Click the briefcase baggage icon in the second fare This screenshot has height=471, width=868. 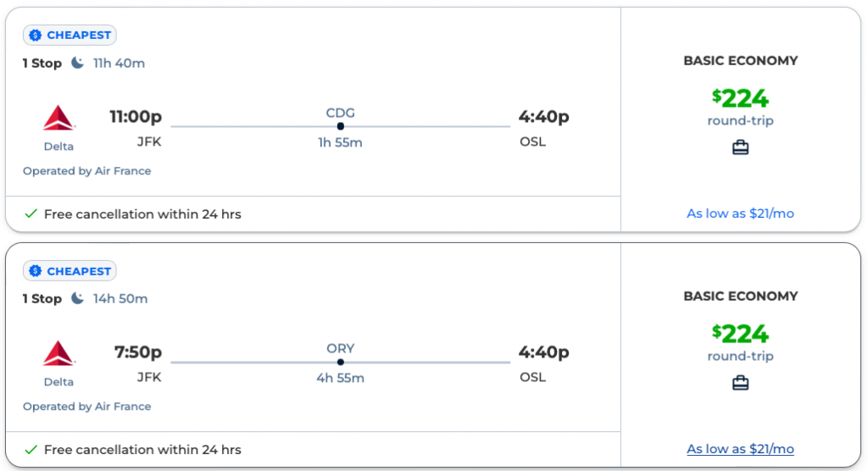tap(741, 384)
